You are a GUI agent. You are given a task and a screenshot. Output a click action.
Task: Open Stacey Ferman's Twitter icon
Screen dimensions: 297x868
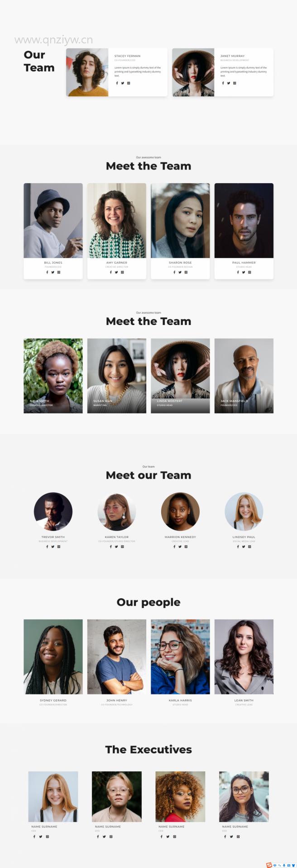(122, 83)
